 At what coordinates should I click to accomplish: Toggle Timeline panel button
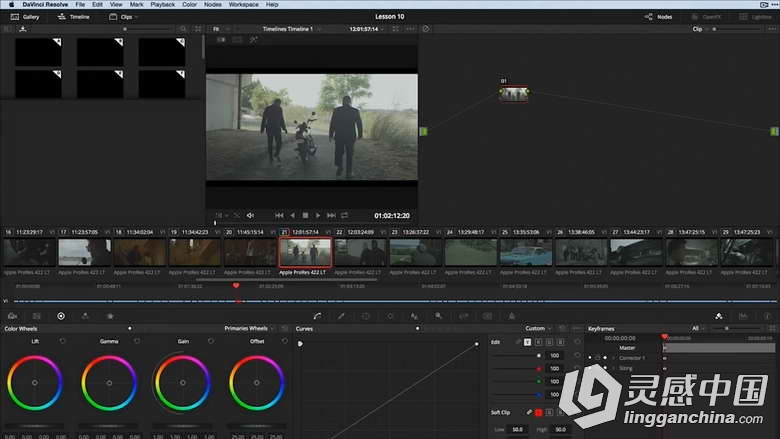click(74, 17)
